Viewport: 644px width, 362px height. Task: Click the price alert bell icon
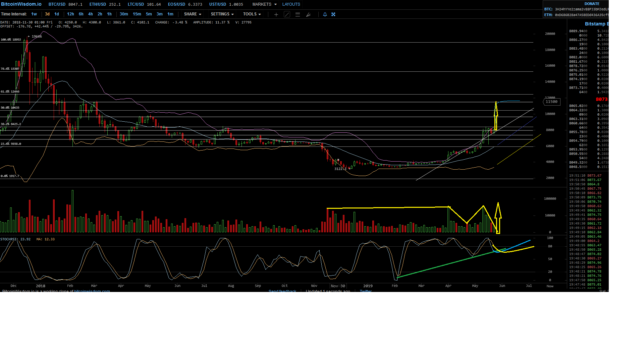325,14
